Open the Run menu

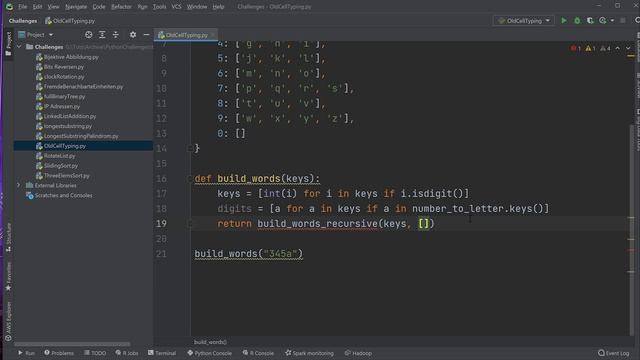click(142, 7)
